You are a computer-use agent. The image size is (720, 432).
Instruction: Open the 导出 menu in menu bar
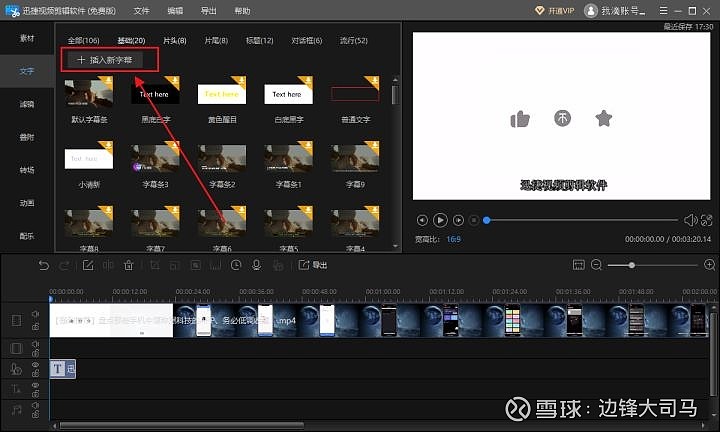[208, 11]
